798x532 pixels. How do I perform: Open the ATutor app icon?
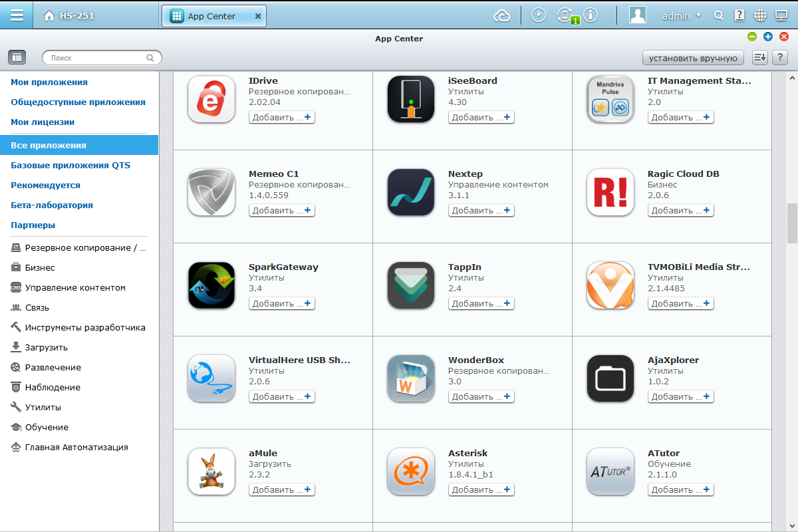click(x=610, y=471)
